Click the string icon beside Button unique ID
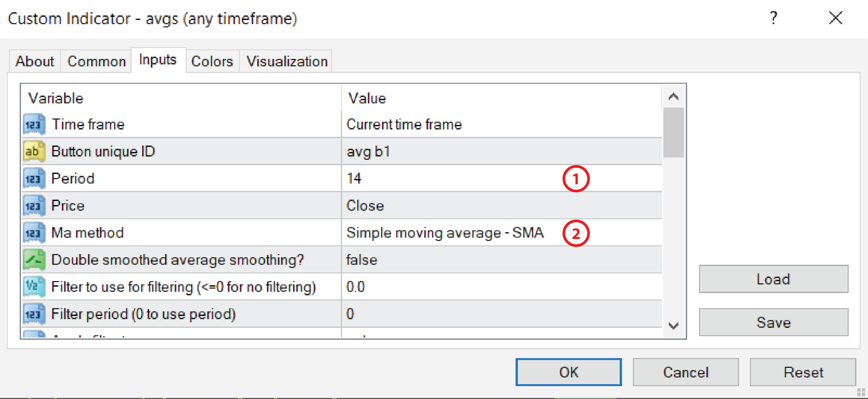 [x=34, y=151]
